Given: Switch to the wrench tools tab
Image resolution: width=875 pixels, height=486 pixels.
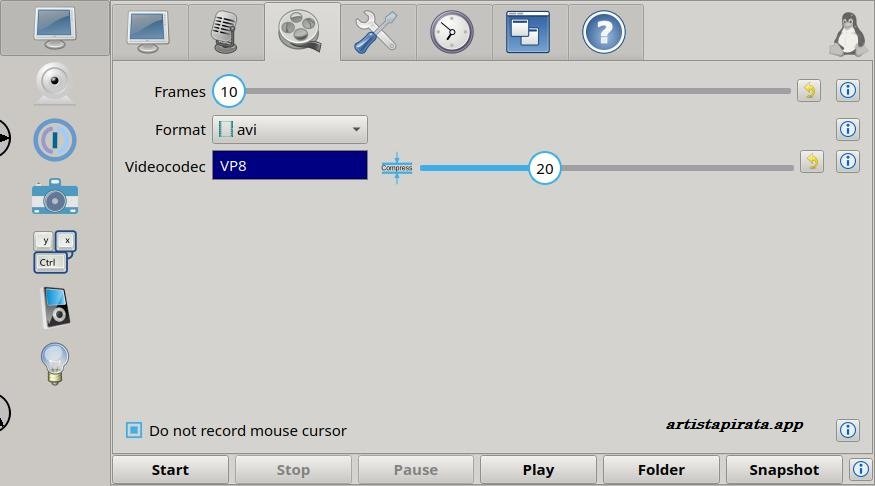Looking at the screenshot, I should (x=377, y=32).
